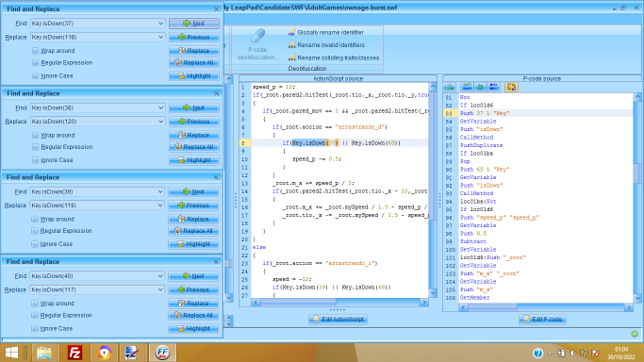Image resolution: width=644 pixels, height=362 pixels.
Task: Click the ActionScript line speed_p -= 0.5
Action: coord(317,159)
